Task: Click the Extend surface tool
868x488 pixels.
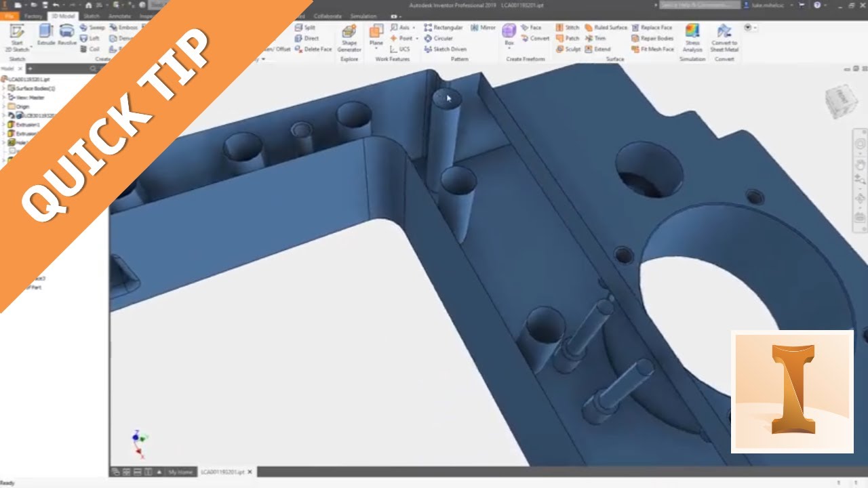Action: coord(597,49)
